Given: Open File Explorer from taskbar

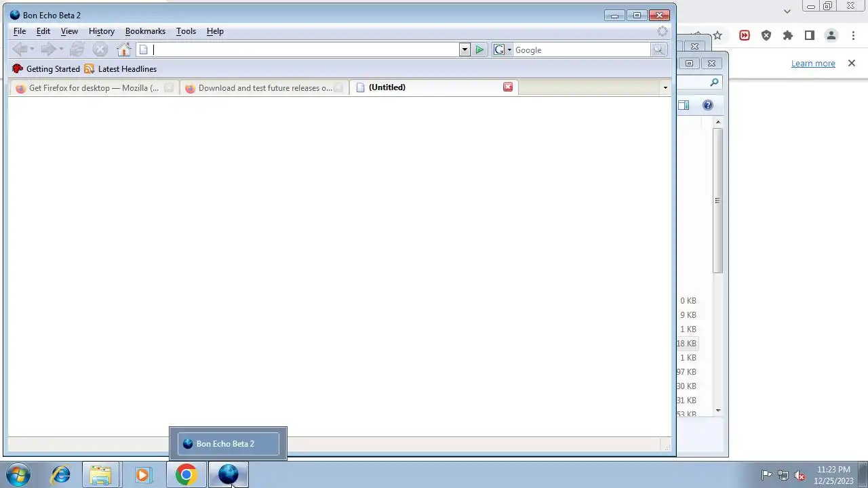Looking at the screenshot, I should pos(101,475).
